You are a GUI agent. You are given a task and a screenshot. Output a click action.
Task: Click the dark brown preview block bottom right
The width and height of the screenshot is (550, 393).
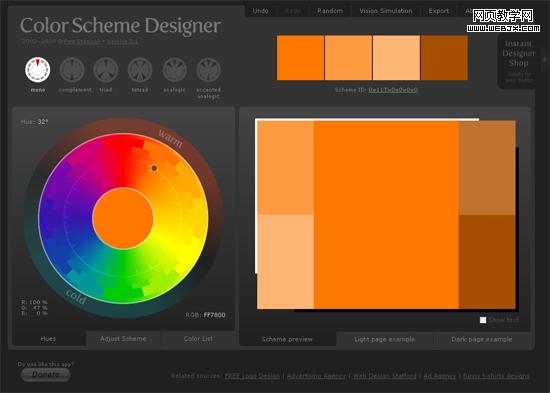coord(487,262)
